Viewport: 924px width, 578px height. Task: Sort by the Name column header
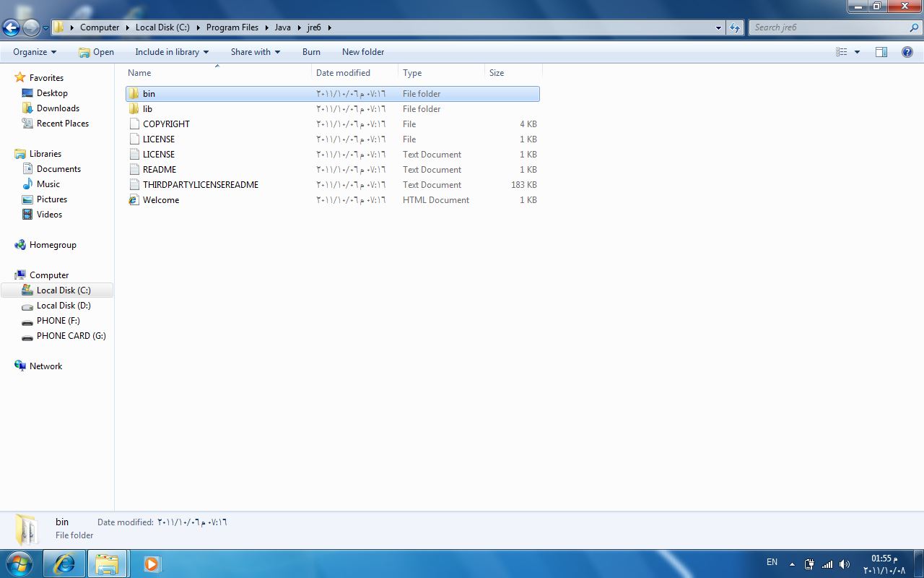(217, 73)
